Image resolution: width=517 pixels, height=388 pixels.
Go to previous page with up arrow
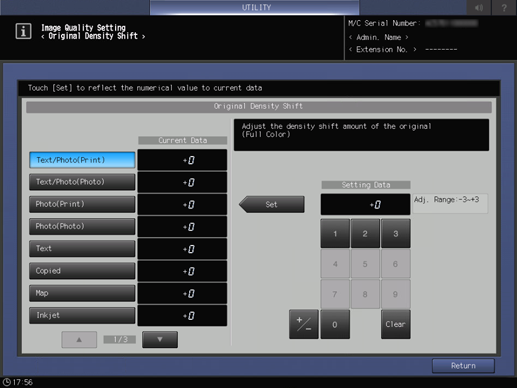(79, 339)
